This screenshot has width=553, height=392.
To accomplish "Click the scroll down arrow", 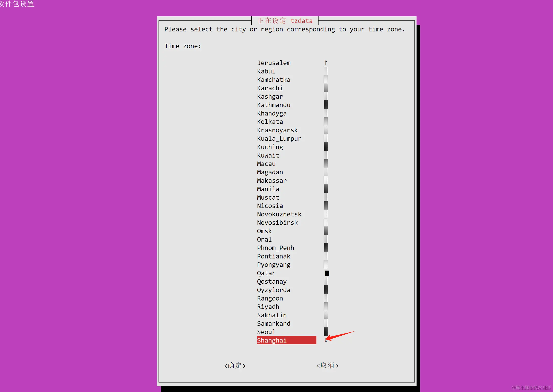I will (326, 341).
